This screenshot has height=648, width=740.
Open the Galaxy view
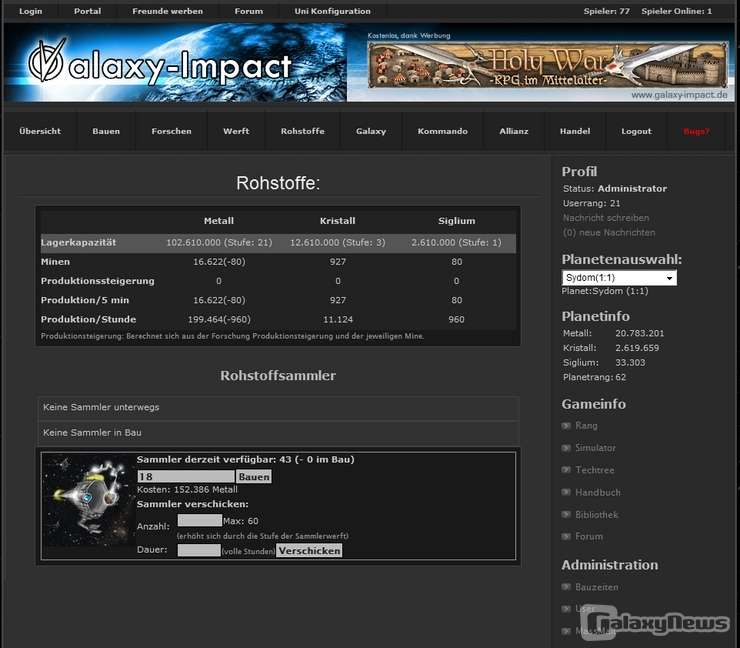tap(371, 131)
